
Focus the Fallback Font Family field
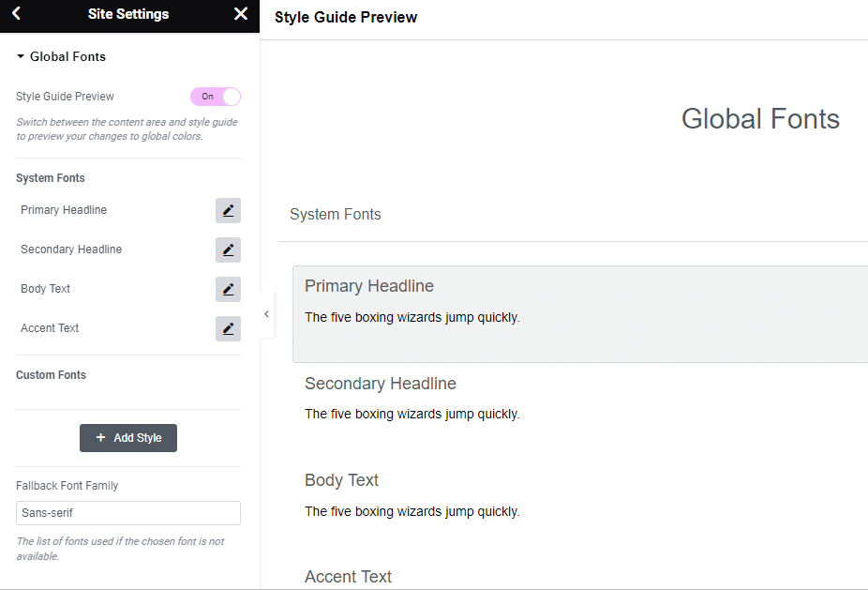tap(128, 513)
